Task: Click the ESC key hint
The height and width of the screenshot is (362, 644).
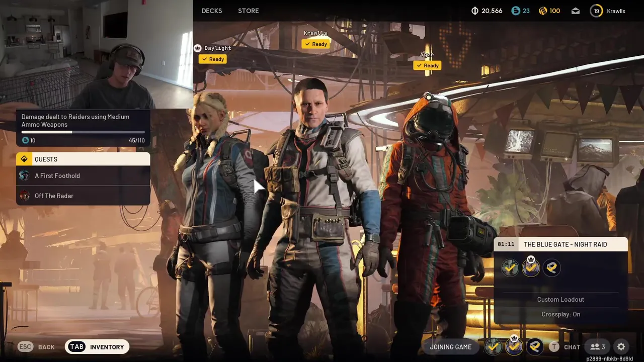Action: click(x=25, y=346)
